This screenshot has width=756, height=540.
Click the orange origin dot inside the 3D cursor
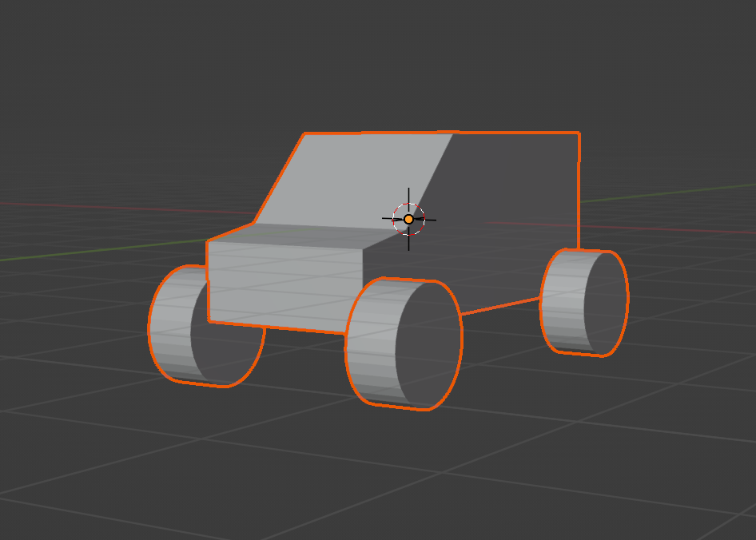408,219
